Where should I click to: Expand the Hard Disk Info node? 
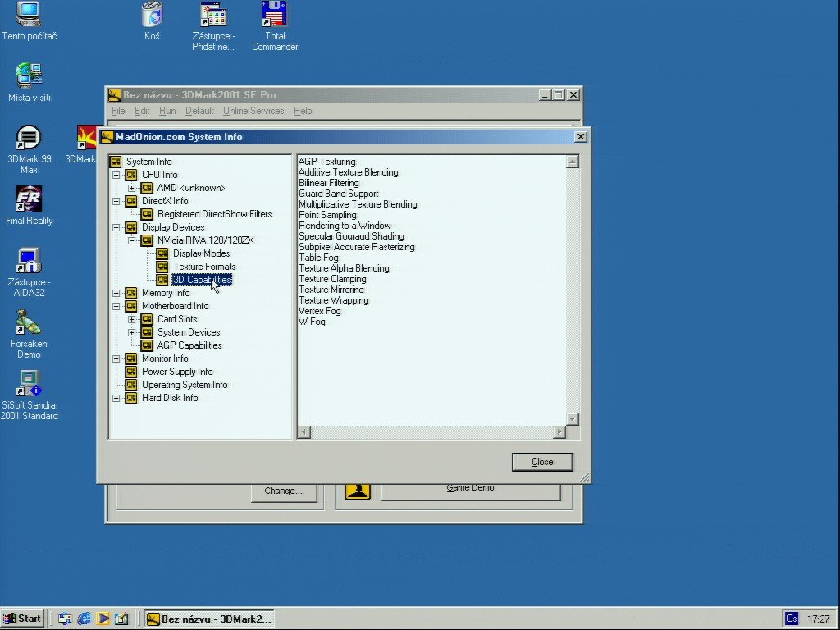click(x=116, y=398)
